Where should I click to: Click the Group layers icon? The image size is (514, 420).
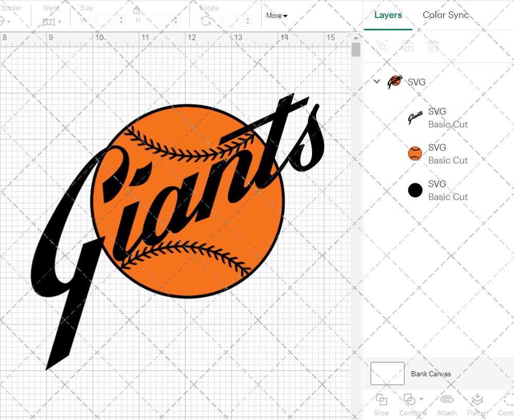[382, 46]
